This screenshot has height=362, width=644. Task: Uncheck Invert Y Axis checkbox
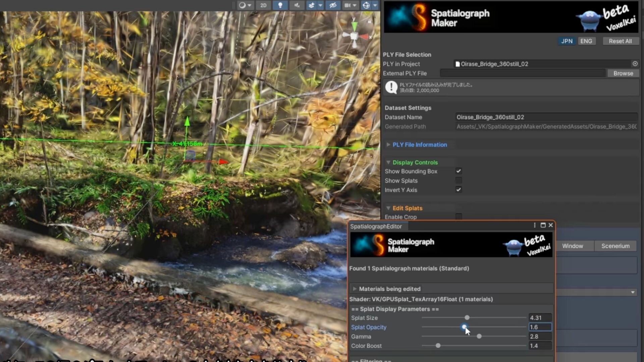pyautogui.click(x=459, y=190)
